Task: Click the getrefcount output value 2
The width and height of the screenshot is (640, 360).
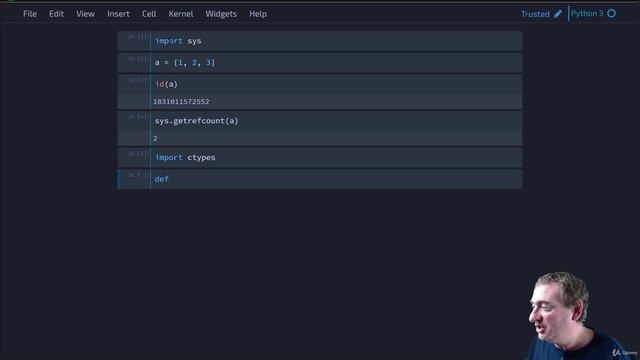Action: [155, 138]
